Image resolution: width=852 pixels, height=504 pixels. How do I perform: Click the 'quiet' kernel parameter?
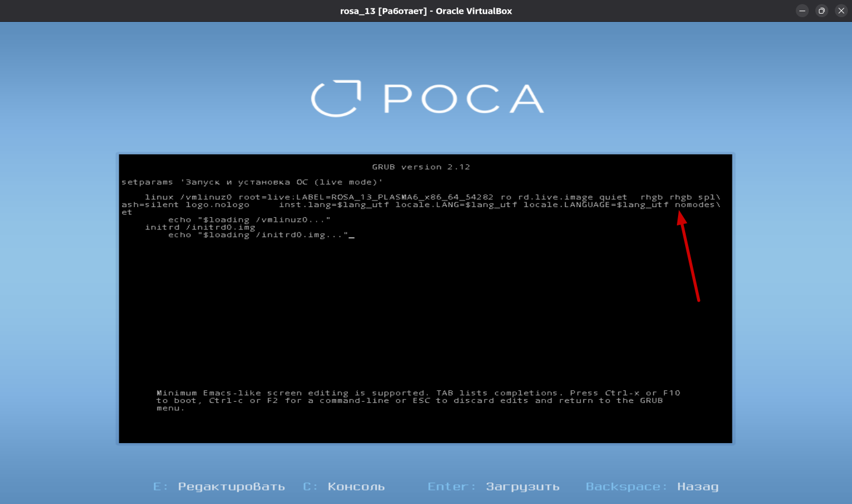click(613, 198)
